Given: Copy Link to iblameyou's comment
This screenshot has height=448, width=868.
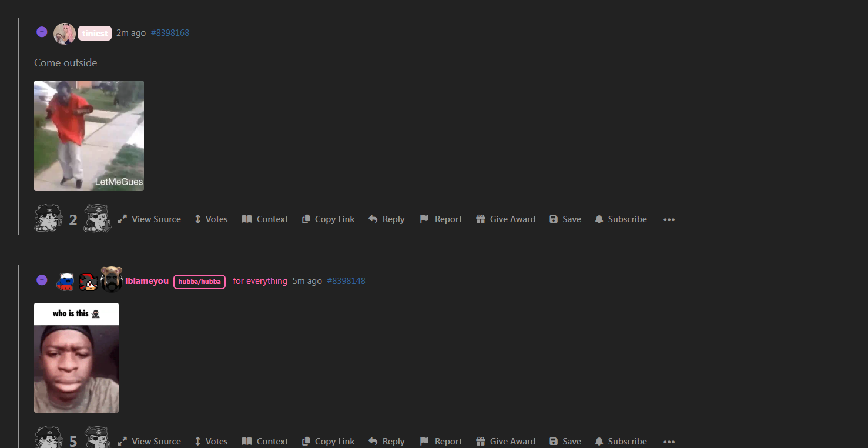Looking at the screenshot, I should tap(329, 442).
